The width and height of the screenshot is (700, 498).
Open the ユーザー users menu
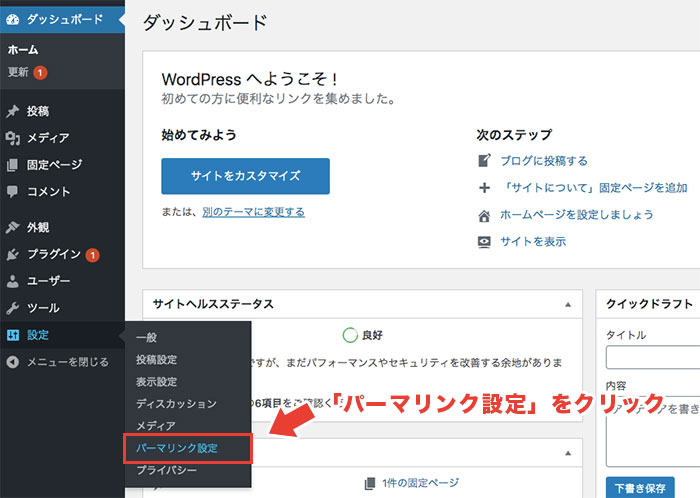(x=62, y=281)
